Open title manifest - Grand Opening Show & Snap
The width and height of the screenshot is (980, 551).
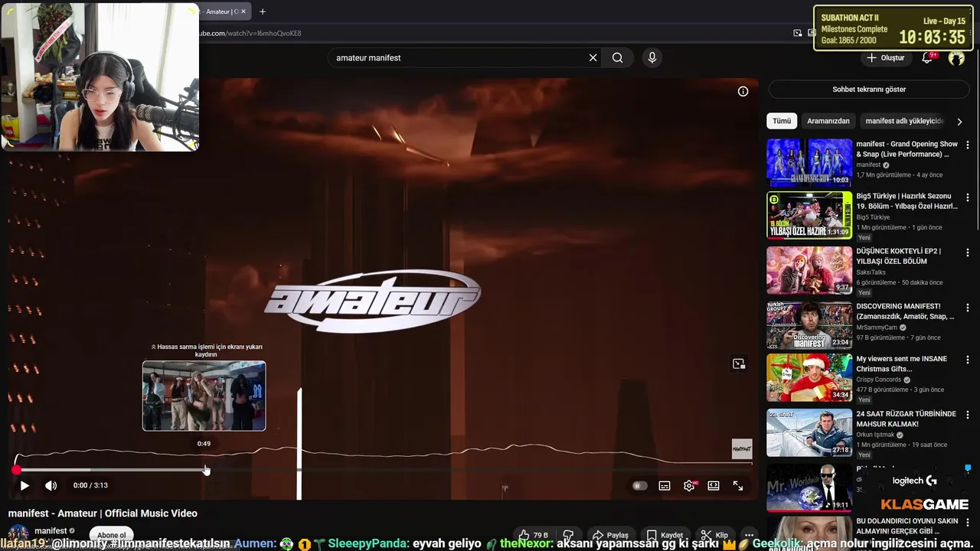click(906, 149)
